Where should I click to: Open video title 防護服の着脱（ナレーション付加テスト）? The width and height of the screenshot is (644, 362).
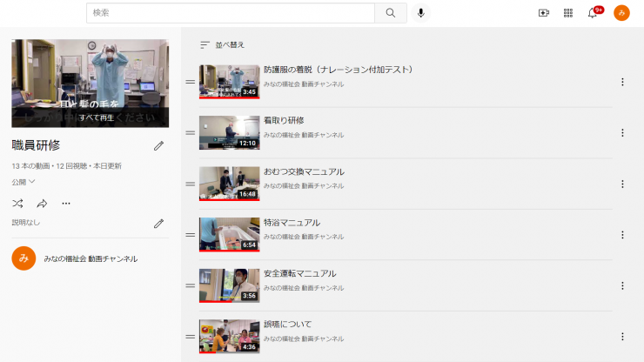(x=338, y=70)
